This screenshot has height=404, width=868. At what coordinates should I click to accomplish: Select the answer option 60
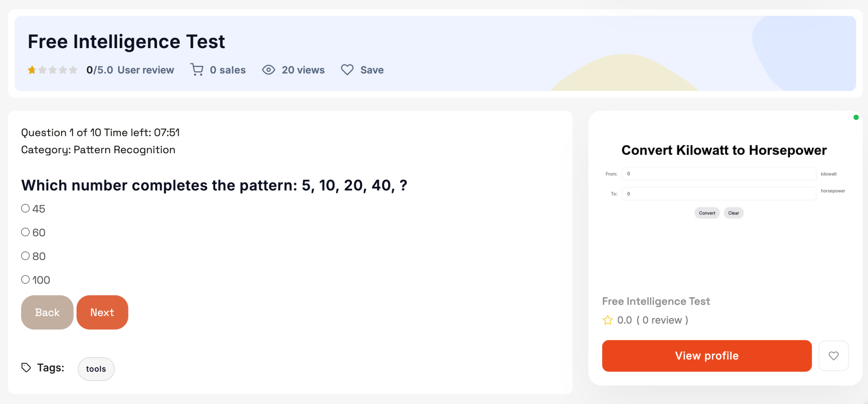(25, 232)
